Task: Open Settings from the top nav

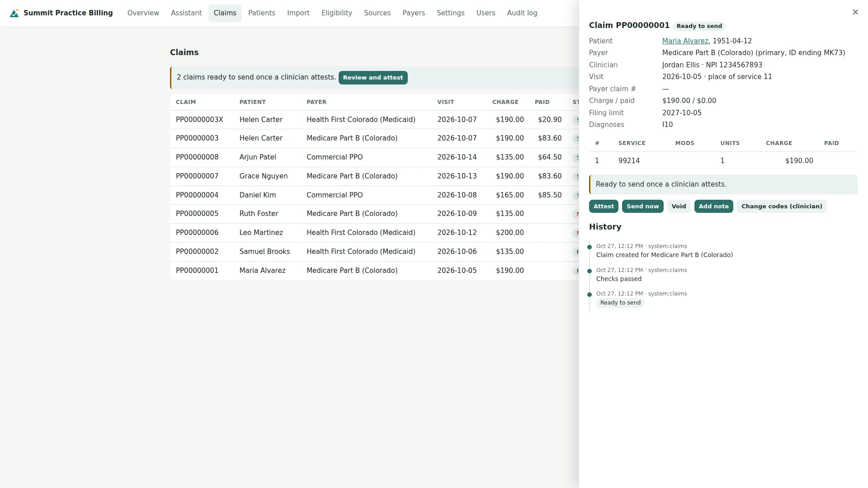Action: (450, 13)
